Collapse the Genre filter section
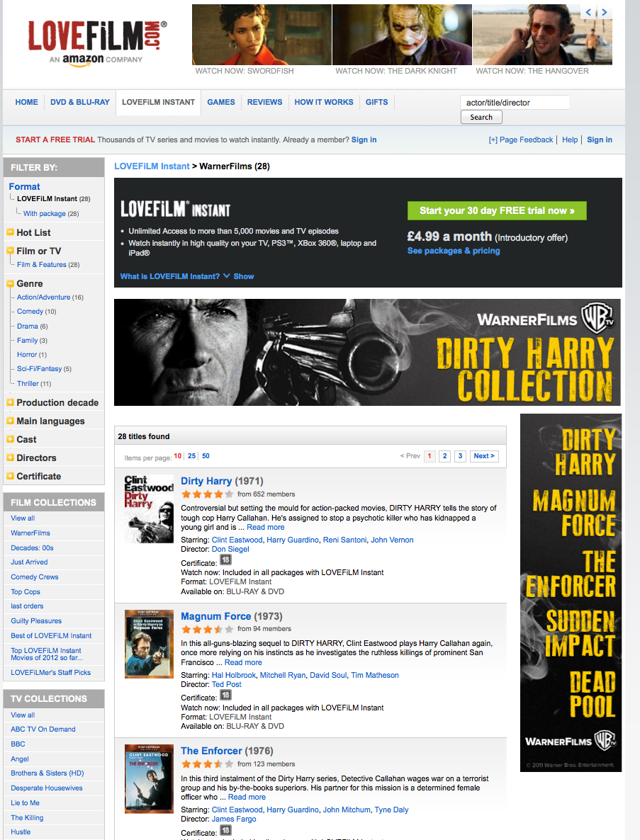 click(10, 283)
